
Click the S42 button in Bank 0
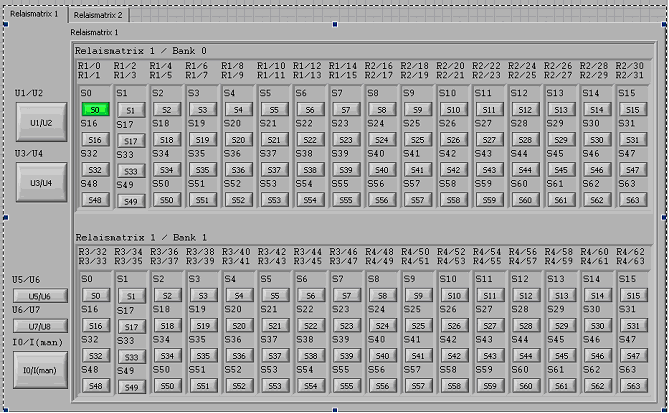(454, 170)
